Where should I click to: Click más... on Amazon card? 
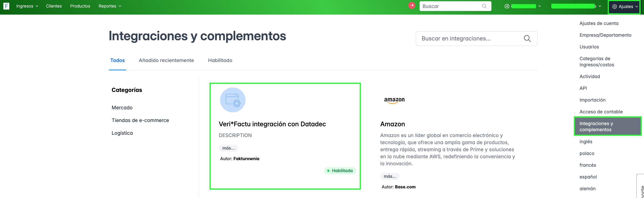pyautogui.click(x=390, y=176)
